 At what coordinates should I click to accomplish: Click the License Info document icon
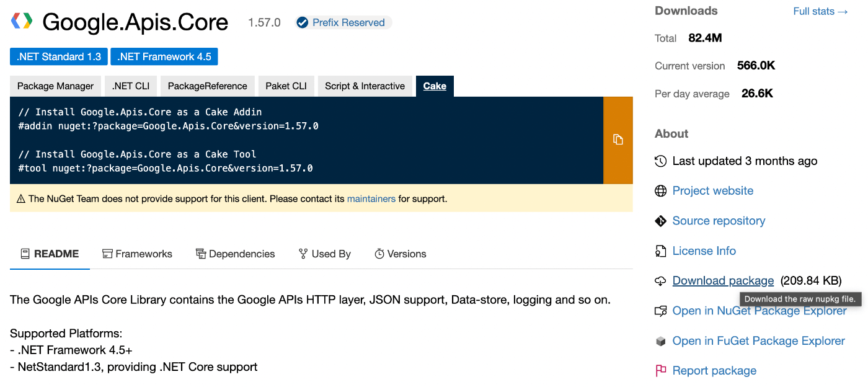[661, 251]
